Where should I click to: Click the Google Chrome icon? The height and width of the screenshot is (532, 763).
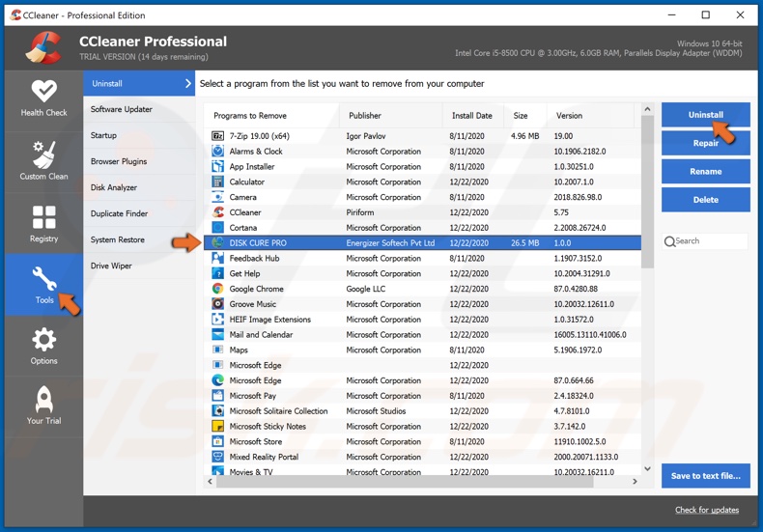point(217,289)
